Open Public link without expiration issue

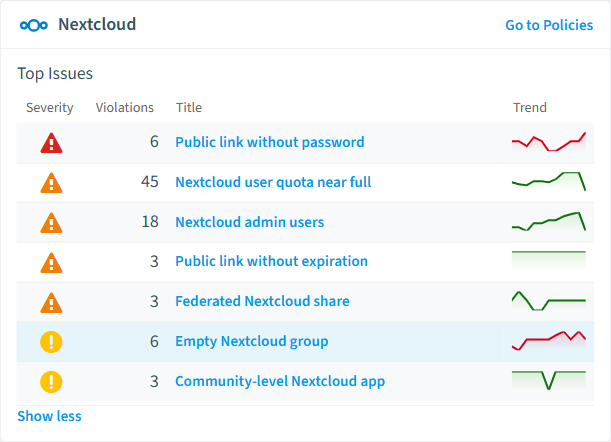tap(271, 261)
